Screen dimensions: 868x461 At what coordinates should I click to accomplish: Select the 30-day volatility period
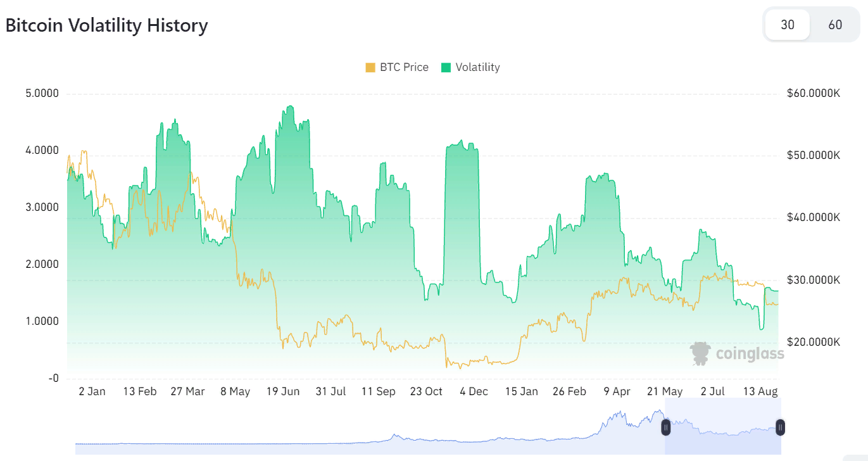click(787, 25)
